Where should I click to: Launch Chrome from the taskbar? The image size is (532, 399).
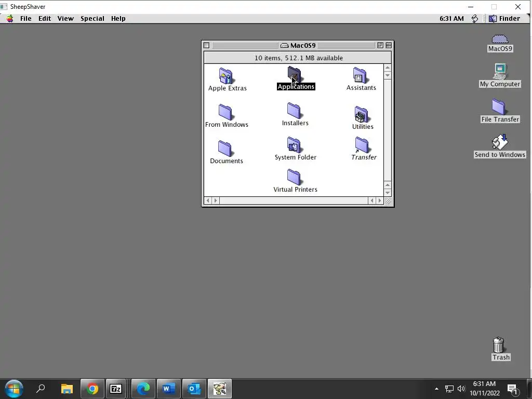coord(92,389)
